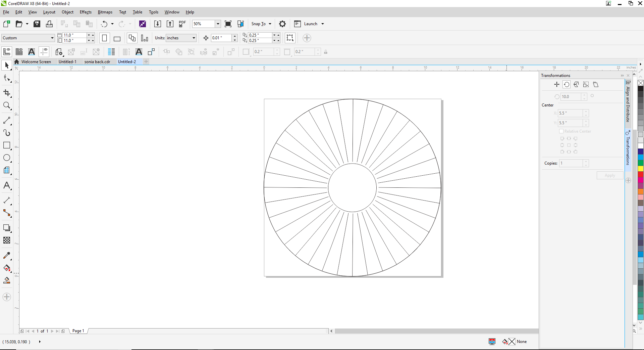This screenshot has height=350, width=644.
Task: Open Rotate tab in Transformations
Action: tap(567, 85)
